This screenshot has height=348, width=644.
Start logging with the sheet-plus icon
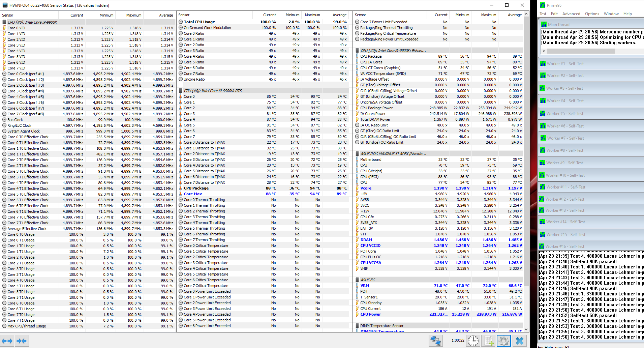[489, 341]
